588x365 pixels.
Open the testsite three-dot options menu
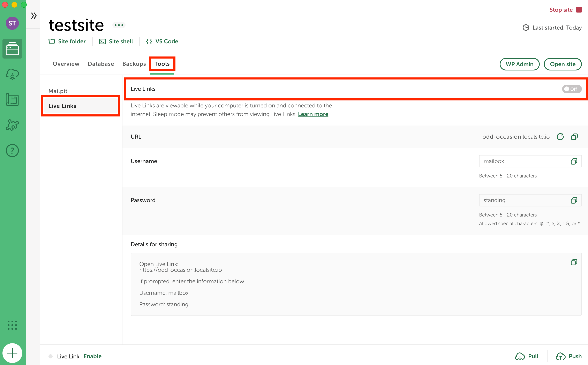119,25
